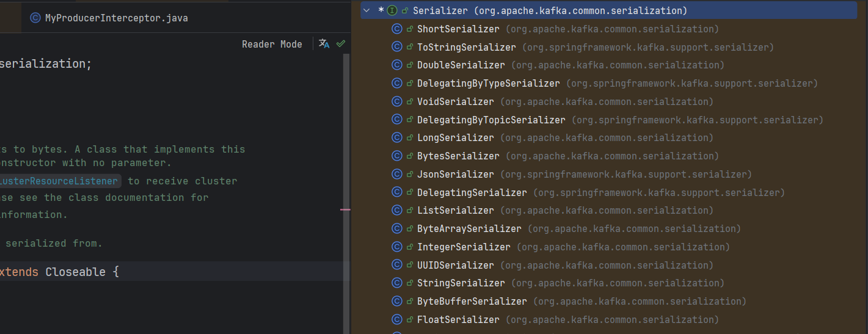Click the IntegerSerializer class icon

(x=396, y=247)
